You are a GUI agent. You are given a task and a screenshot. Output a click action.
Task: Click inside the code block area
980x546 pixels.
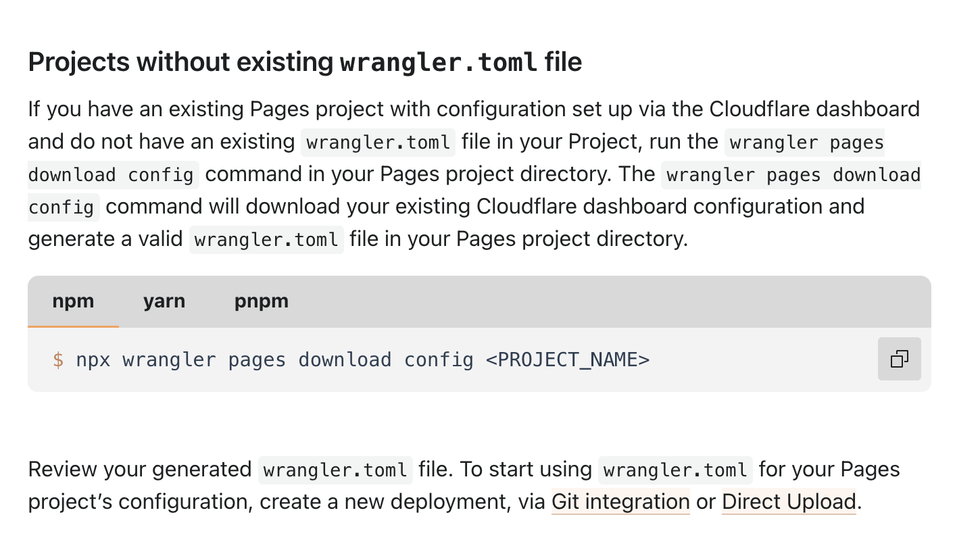click(x=406, y=359)
